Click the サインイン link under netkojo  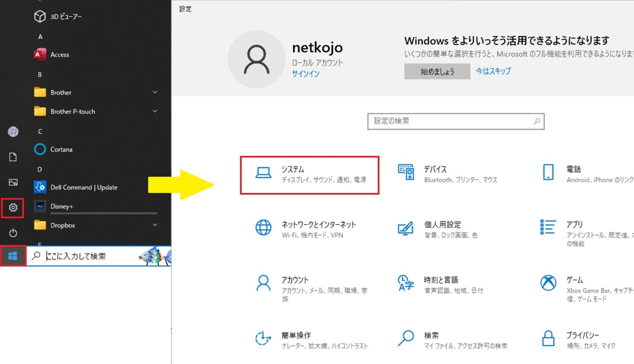(305, 74)
